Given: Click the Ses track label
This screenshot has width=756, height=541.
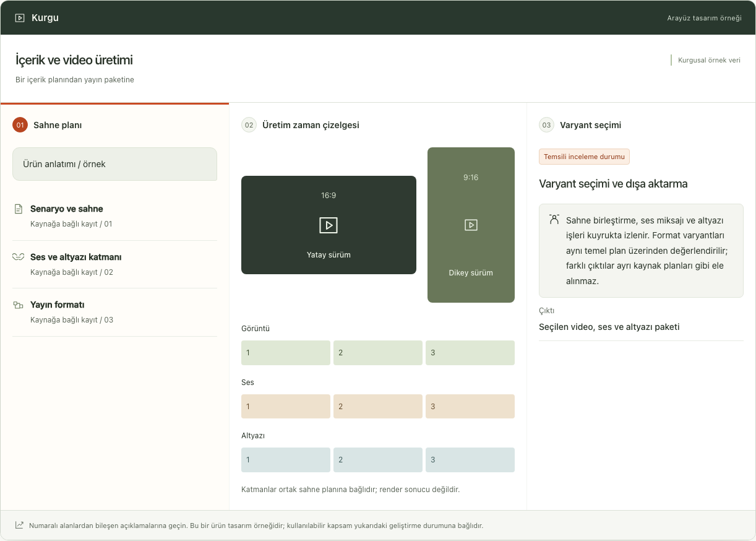Looking at the screenshot, I should pyautogui.click(x=247, y=383).
